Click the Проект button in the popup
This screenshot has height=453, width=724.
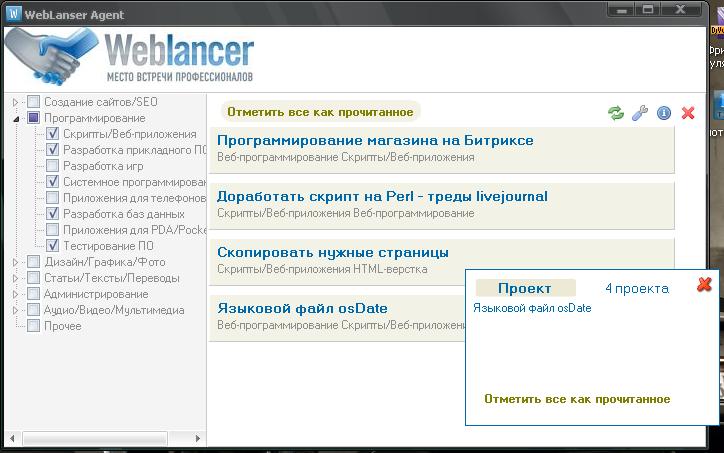pos(525,288)
